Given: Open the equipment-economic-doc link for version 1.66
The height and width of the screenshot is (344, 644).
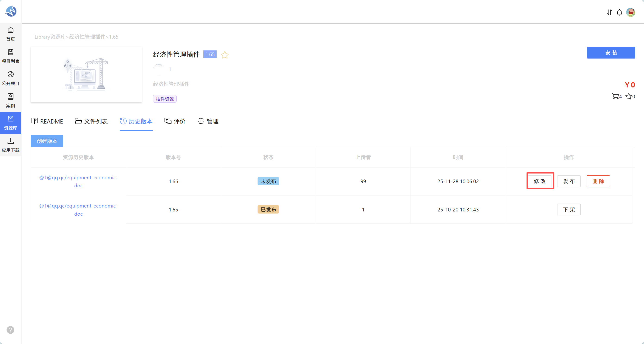Looking at the screenshot, I should [78, 182].
